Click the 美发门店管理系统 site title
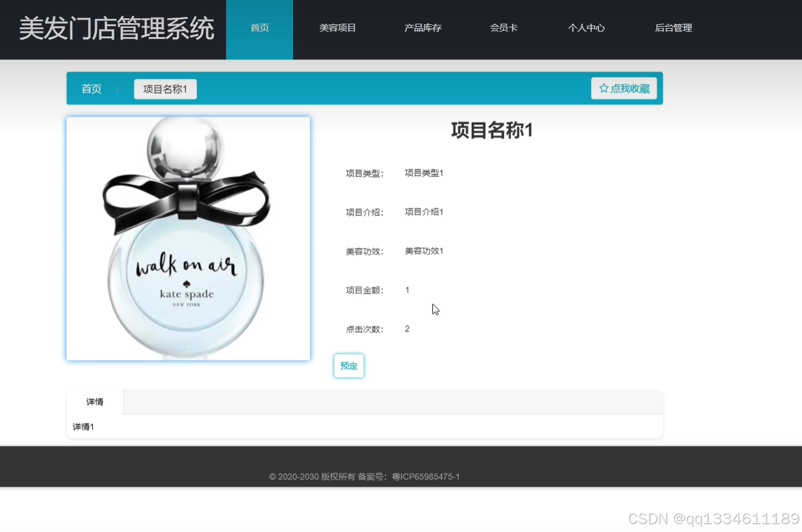802x532 pixels. pos(117,29)
